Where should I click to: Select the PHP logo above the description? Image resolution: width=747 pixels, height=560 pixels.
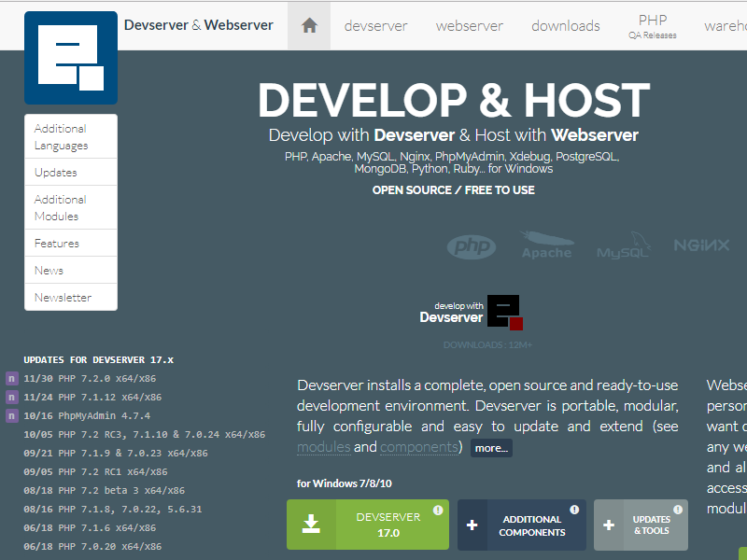[x=472, y=245]
